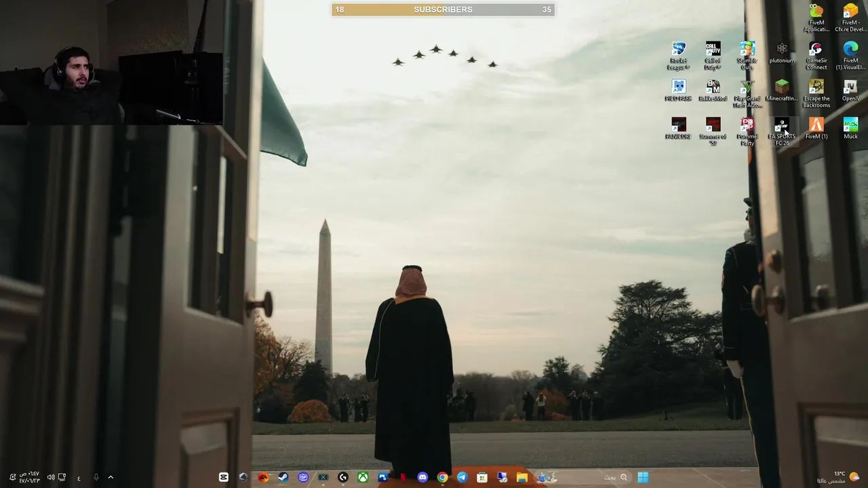The height and width of the screenshot is (488, 868).
Task: Open the Muck desktop shortcut
Action: [x=850, y=129]
